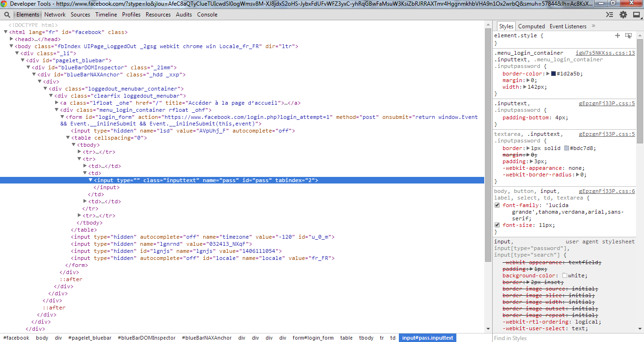Select the hidden locale input node
Screen dimensions: 644x342
point(203,258)
